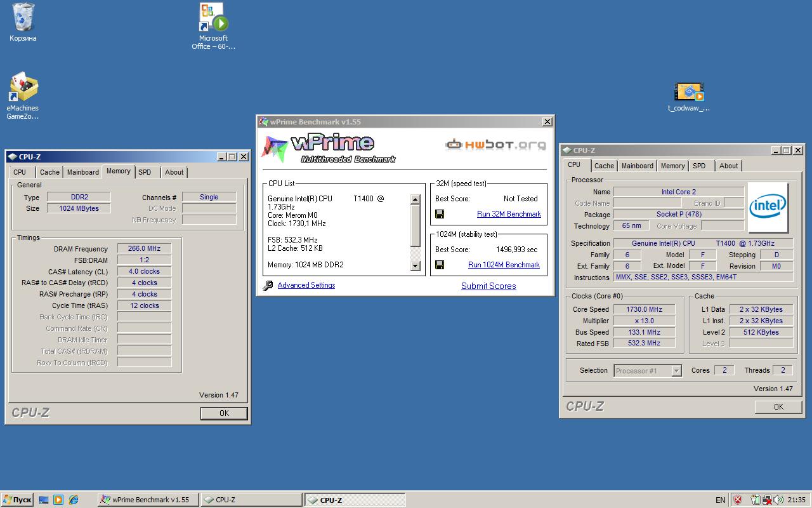Image resolution: width=812 pixels, height=508 pixels.
Task: Click the red shield security tray icon
Action: coord(738,500)
